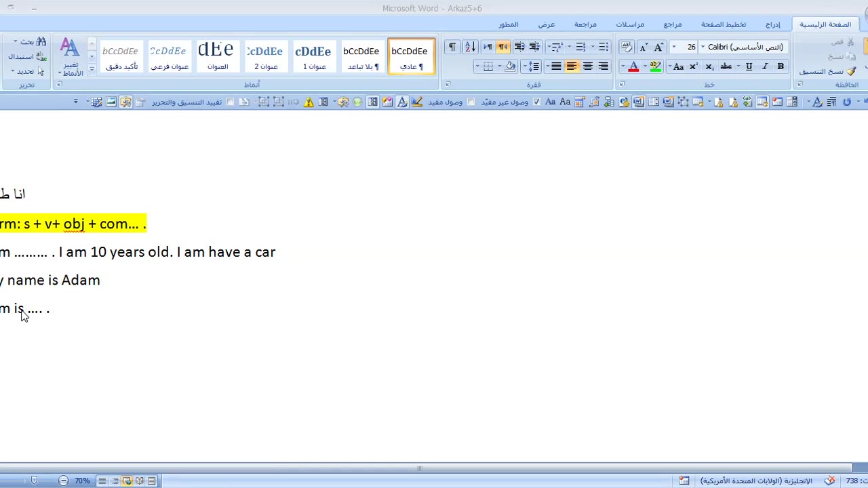Open underline style dropdown arrow
Viewport: 868px width, 488px height.
[x=739, y=66]
